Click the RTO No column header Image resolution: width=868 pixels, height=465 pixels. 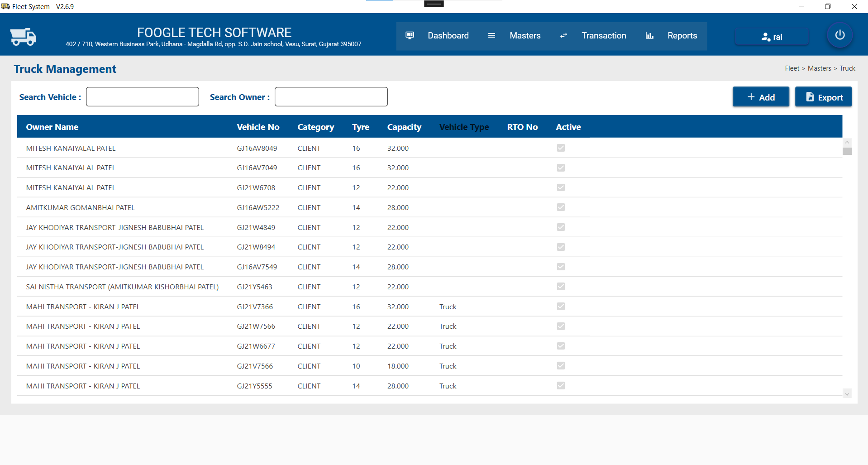click(522, 127)
